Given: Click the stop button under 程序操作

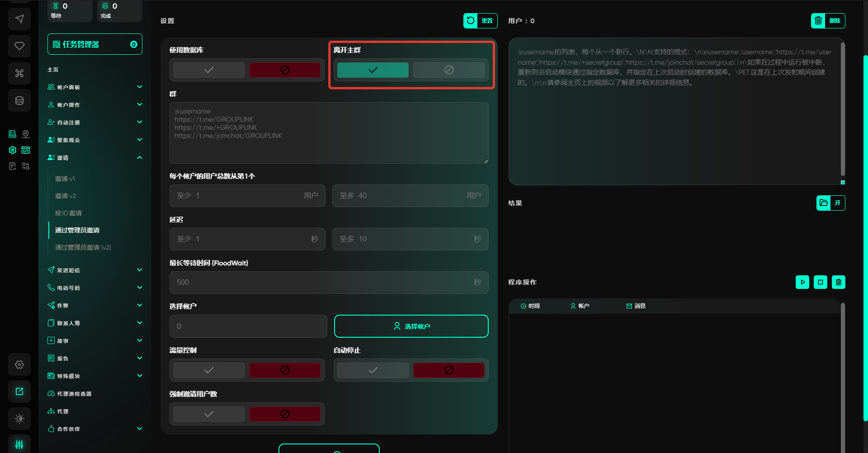Looking at the screenshot, I should pyautogui.click(x=820, y=282).
